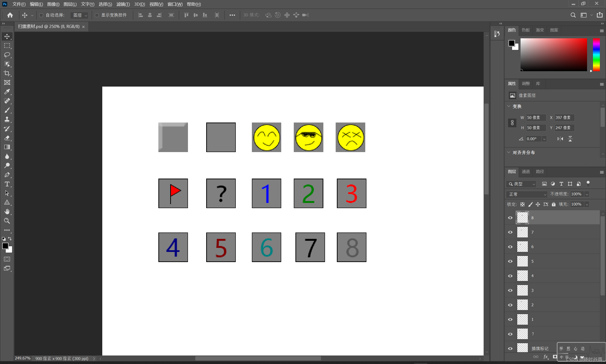Select the Gradient tool
606x364 pixels.
(x=7, y=147)
